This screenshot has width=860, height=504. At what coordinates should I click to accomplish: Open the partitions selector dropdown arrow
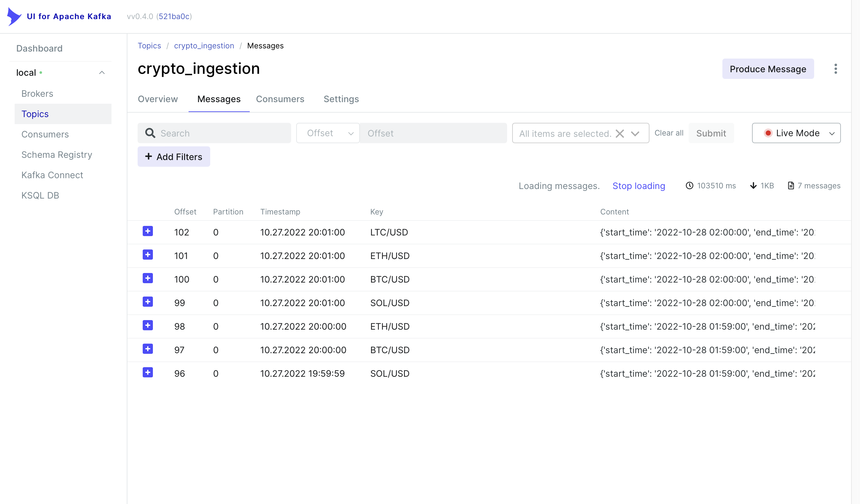click(x=635, y=133)
